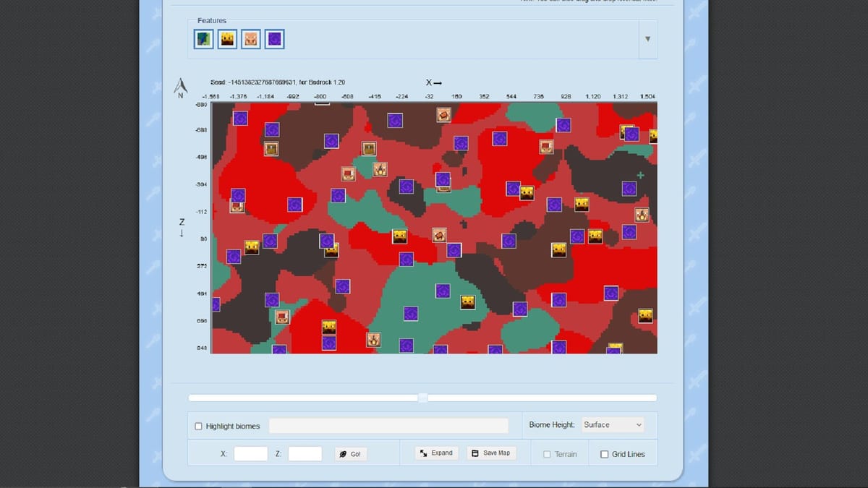Enable the Highlight biomes checkbox
The height and width of the screenshot is (488, 868).
point(198,426)
